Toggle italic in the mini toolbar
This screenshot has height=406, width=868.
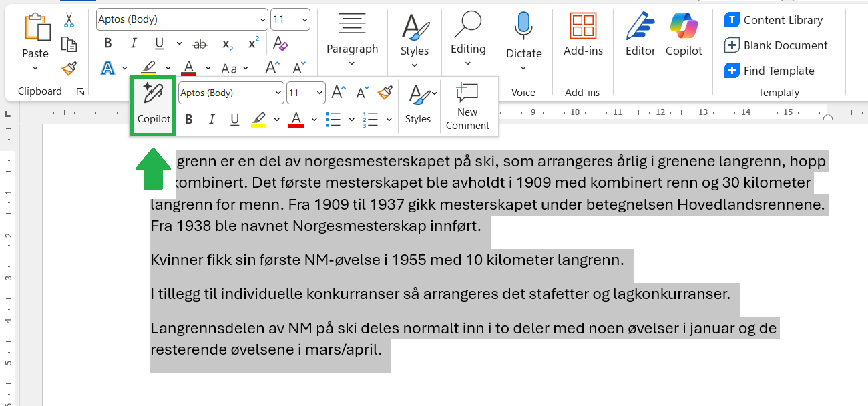click(x=212, y=119)
